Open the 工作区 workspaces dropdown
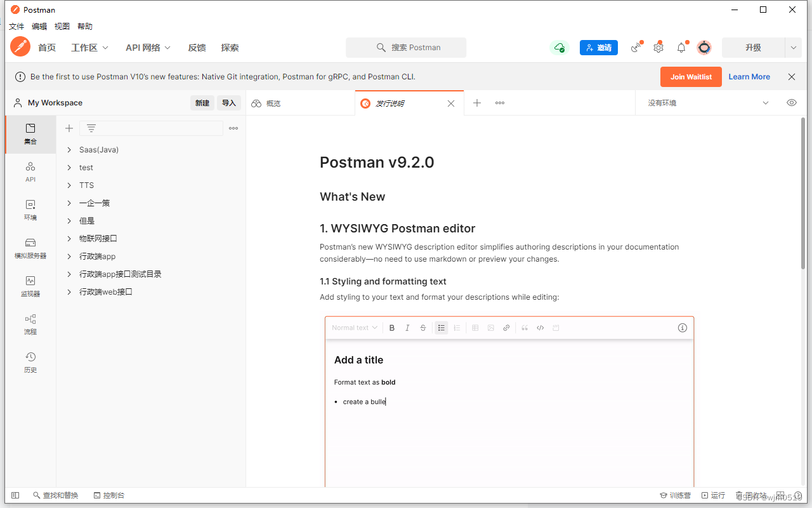The image size is (812, 508). 89,48
